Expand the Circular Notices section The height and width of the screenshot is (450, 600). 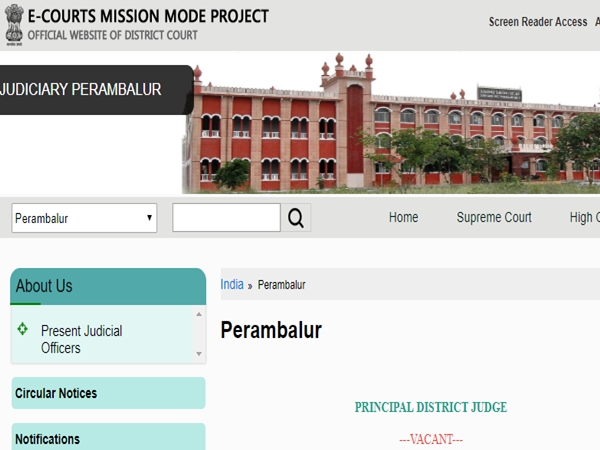(57, 393)
